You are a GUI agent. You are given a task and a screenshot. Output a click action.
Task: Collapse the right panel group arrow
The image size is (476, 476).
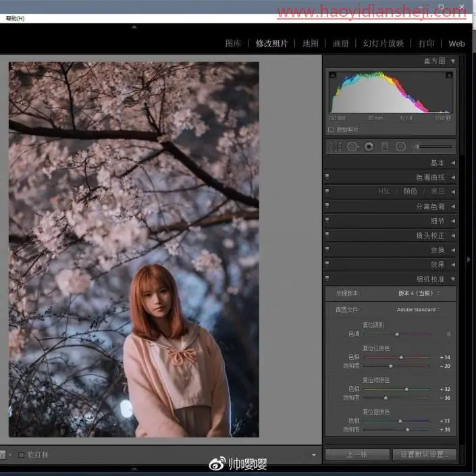pos(469,259)
